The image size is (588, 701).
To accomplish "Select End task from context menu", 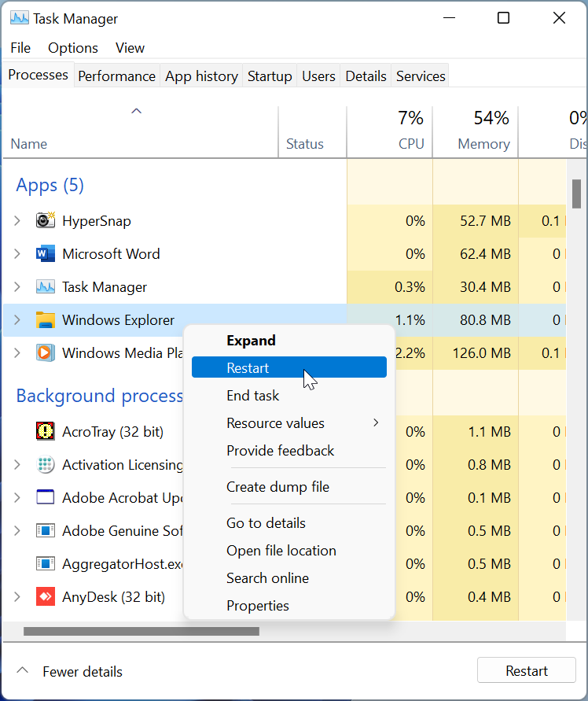I will click(289, 395).
